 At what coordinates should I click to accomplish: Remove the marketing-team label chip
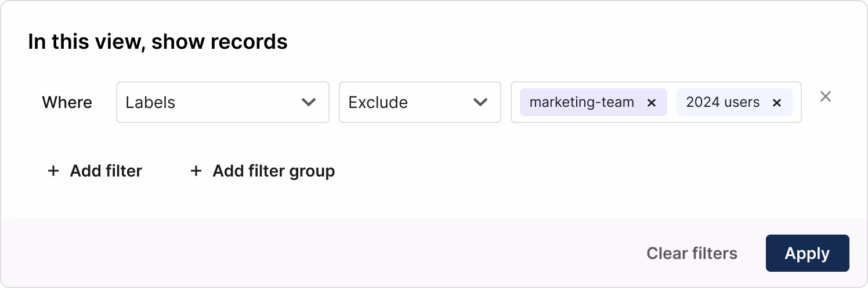coord(652,103)
